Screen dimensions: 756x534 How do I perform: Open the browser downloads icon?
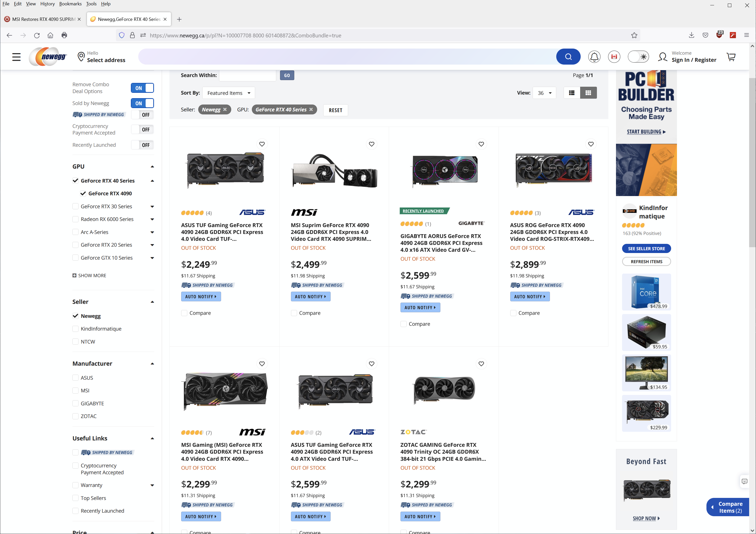(x=691, y=35)
